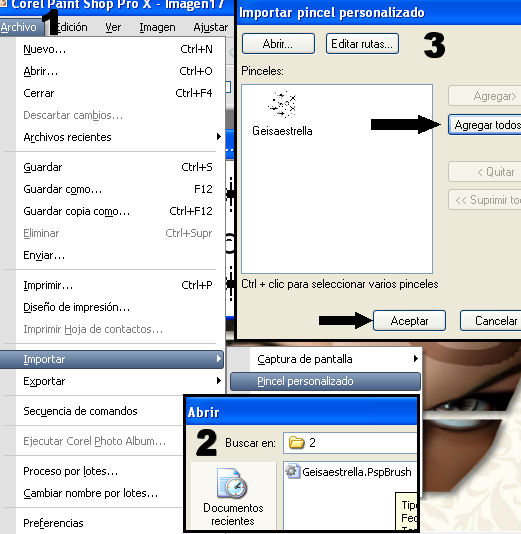This screenshot has height=534, width=521.
Task: Select Cerrar menu entry
Action: tap(118, 93)
